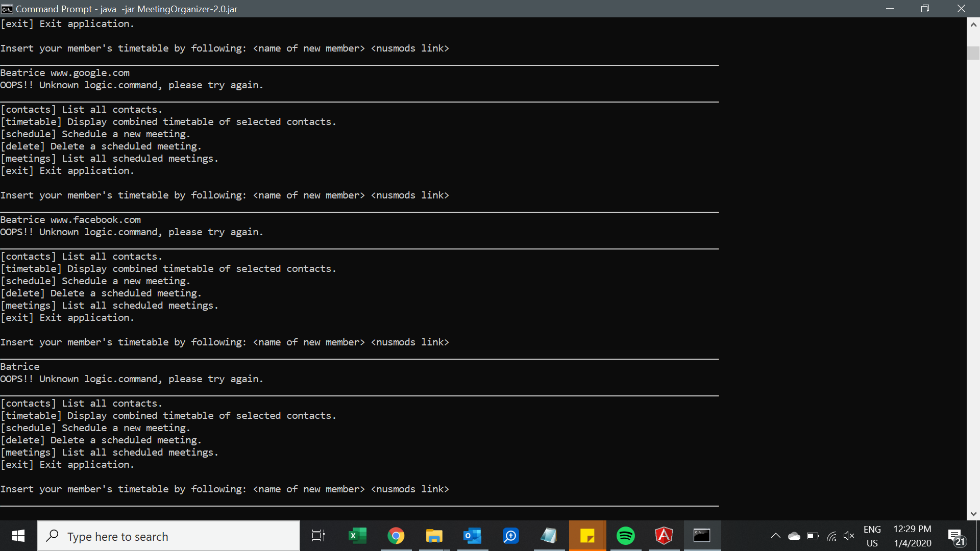Launch Excel from the taskbar

tap(357, 536)
